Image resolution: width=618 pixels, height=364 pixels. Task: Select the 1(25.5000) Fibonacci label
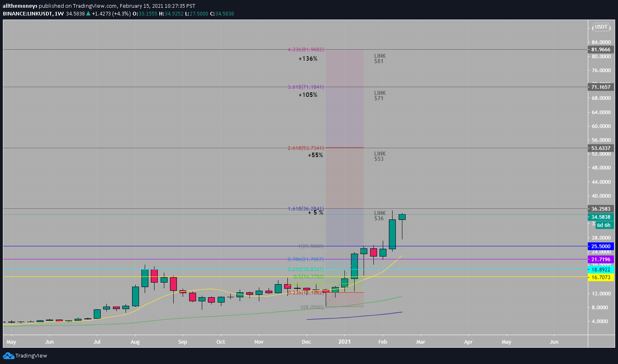311,246
